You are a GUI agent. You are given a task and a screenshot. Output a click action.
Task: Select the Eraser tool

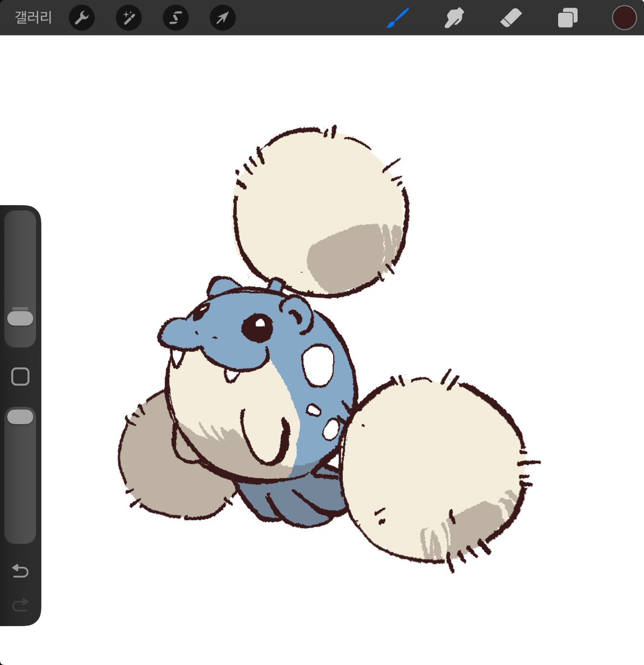[x=511, y=18]
